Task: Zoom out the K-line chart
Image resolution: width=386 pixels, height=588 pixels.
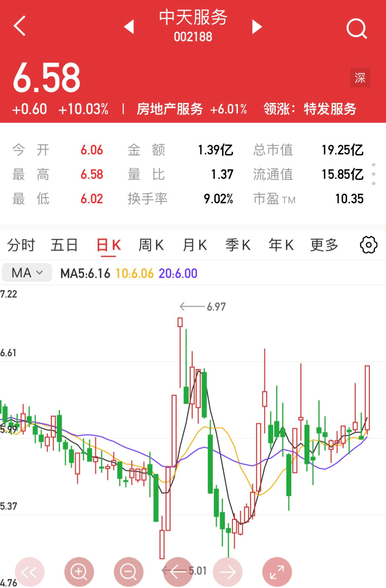Action: (128, 572)
